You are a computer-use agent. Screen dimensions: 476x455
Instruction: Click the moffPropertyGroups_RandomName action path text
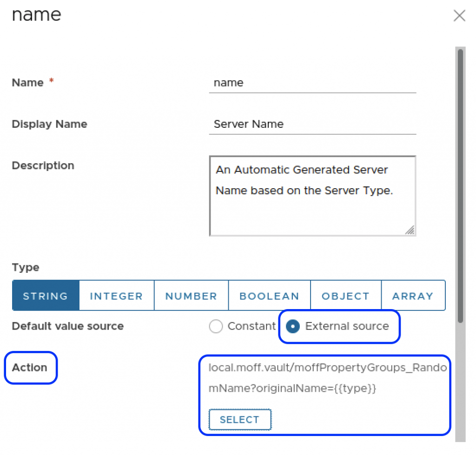click(x=327, y=378)
